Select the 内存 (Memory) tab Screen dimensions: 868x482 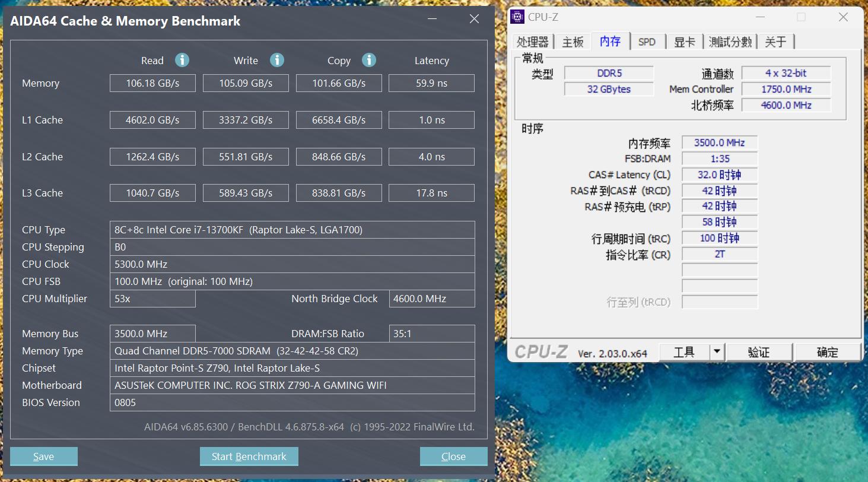coord(611,41)
